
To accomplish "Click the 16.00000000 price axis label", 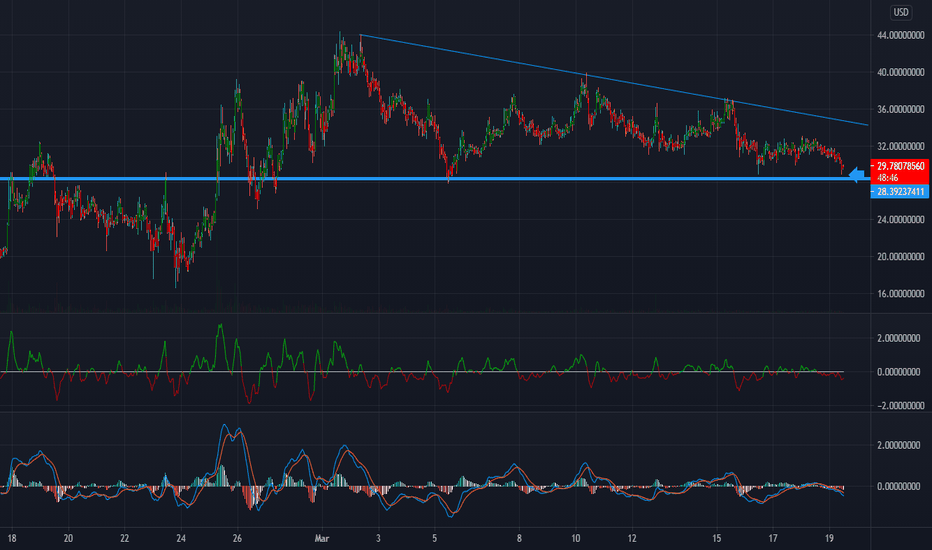I will tap(900, 294).
